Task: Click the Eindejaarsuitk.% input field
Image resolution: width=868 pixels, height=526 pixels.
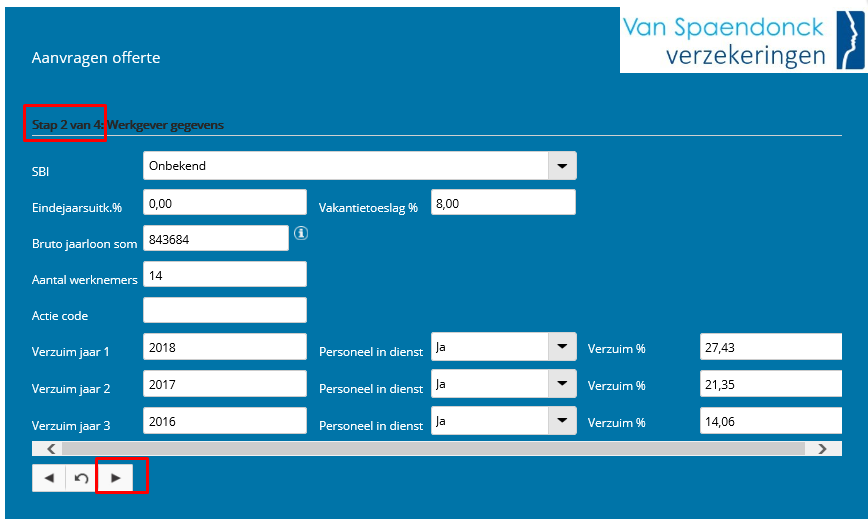Action: (225, 202)
